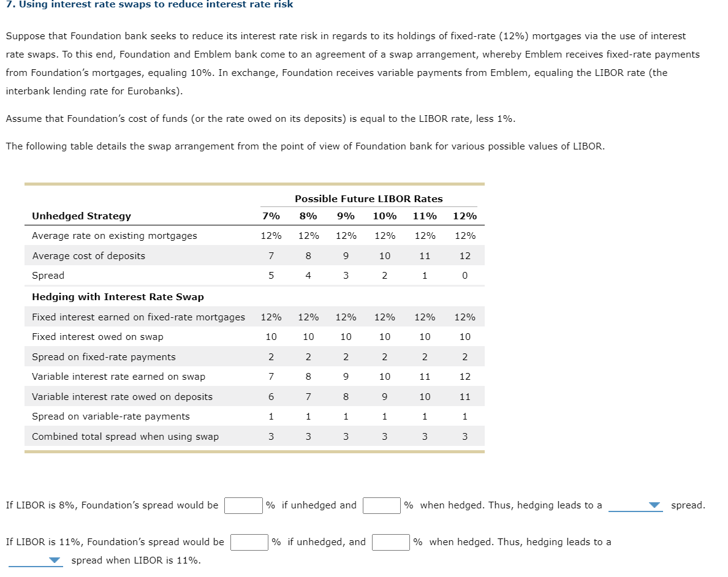Select the 12% LIBOR column header
Screen dimensions: 728x577
pyautogui.click(x=464, y=216)
